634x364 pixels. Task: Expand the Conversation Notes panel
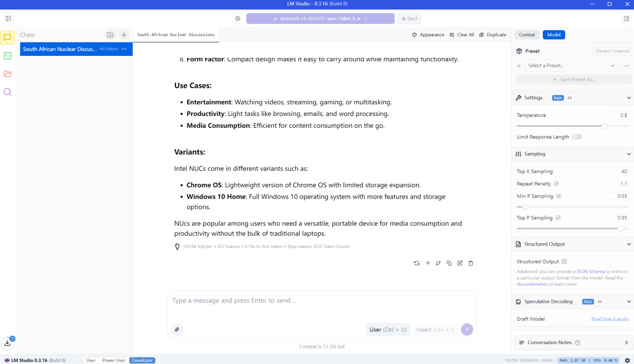tap(626, 343)
